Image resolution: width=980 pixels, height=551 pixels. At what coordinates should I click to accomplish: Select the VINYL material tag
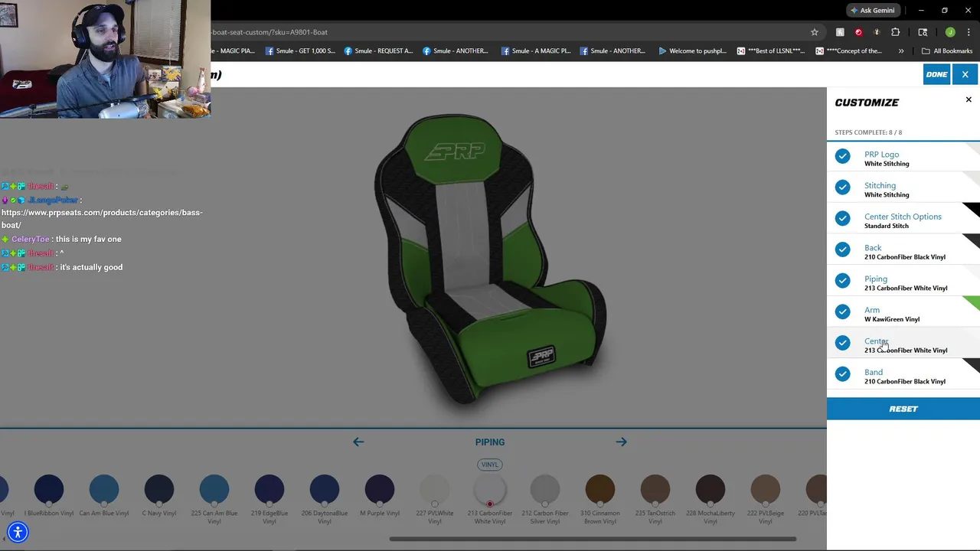[489, 465]
